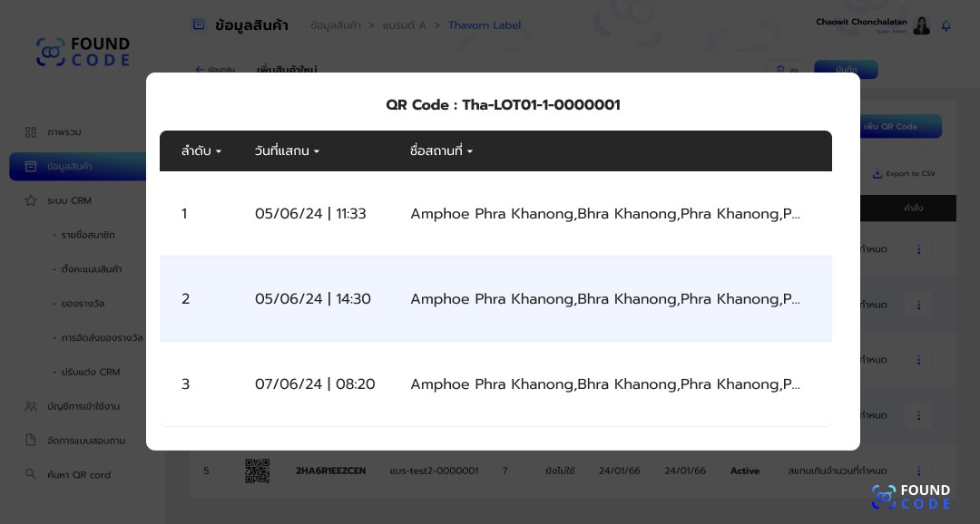
Task: Click Export to CSV button
Action: 904,174
